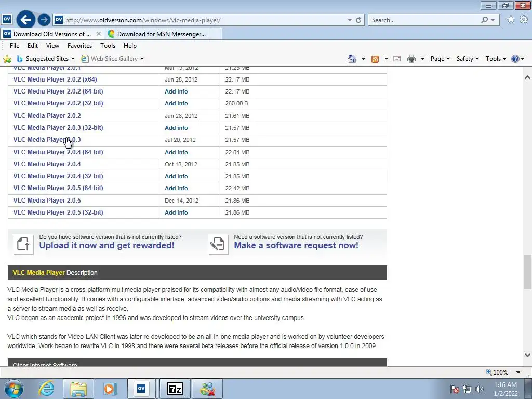Click scrollbar up arrow
Viewport: 532px width, 399px height.
pyautogui.click(x=527, y=78)
